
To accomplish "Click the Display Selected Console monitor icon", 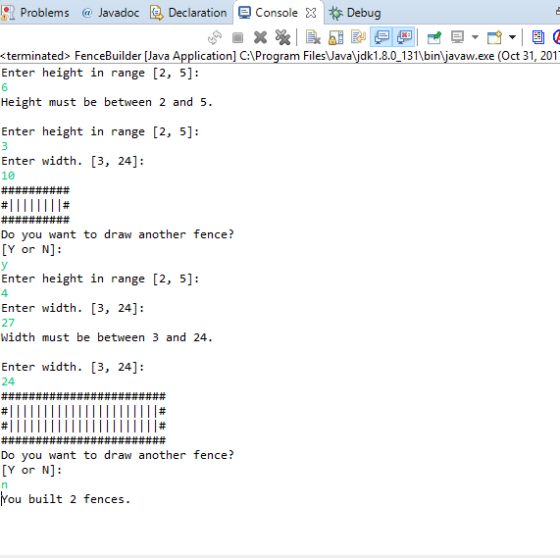I will point(458,37).
